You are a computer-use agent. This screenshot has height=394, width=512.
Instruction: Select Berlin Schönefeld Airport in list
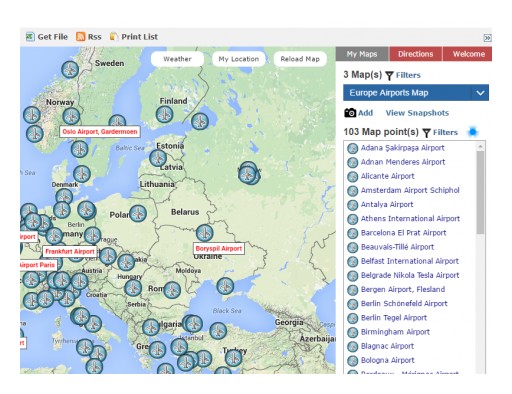pyautogui.click(x=404, y=304)
